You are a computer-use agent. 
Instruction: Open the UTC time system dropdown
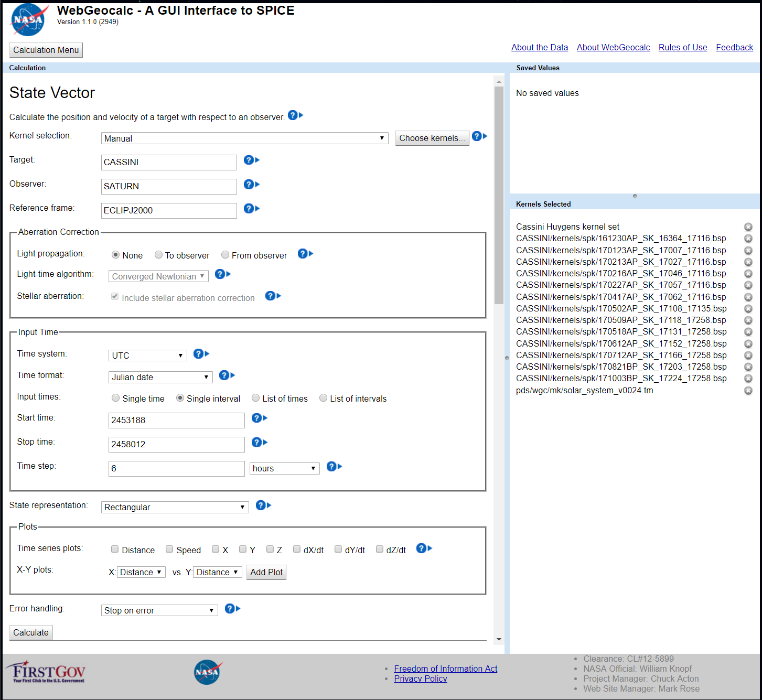coord(148,356)
